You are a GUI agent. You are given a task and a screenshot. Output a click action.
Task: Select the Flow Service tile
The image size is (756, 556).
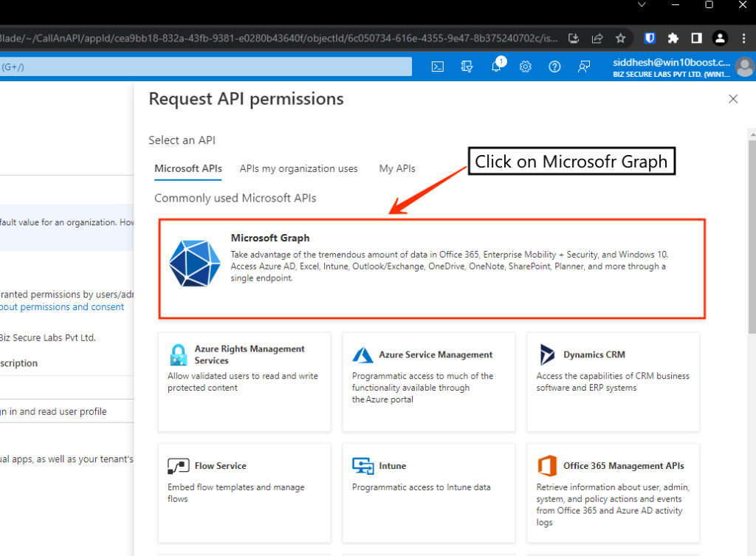244,492
